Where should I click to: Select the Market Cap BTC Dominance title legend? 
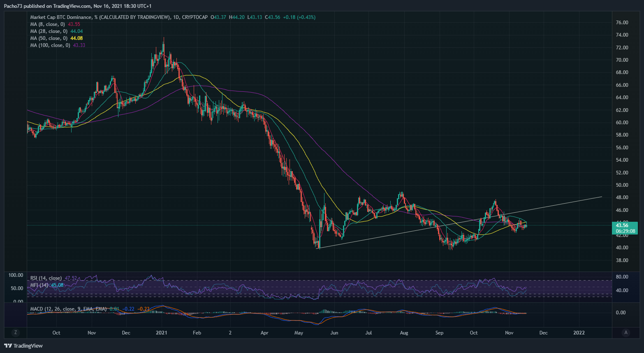tap(119, 17)
